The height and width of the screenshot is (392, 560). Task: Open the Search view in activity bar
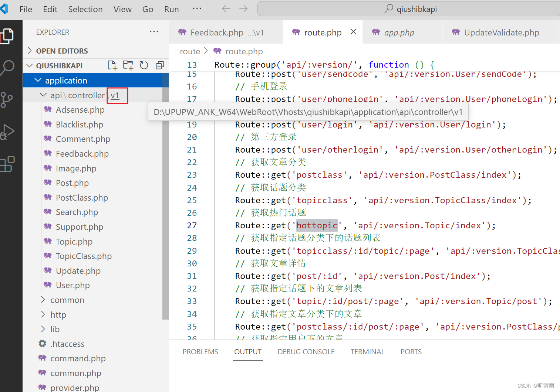(7, 68)
